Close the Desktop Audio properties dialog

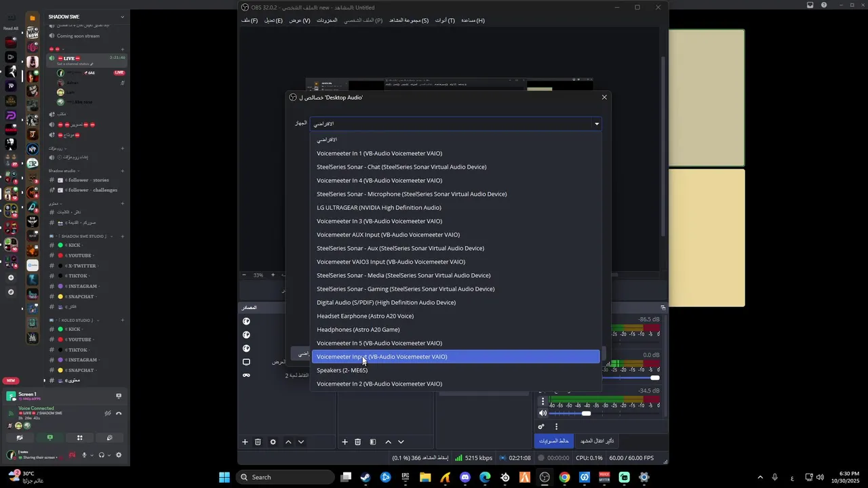click(604, 98)
